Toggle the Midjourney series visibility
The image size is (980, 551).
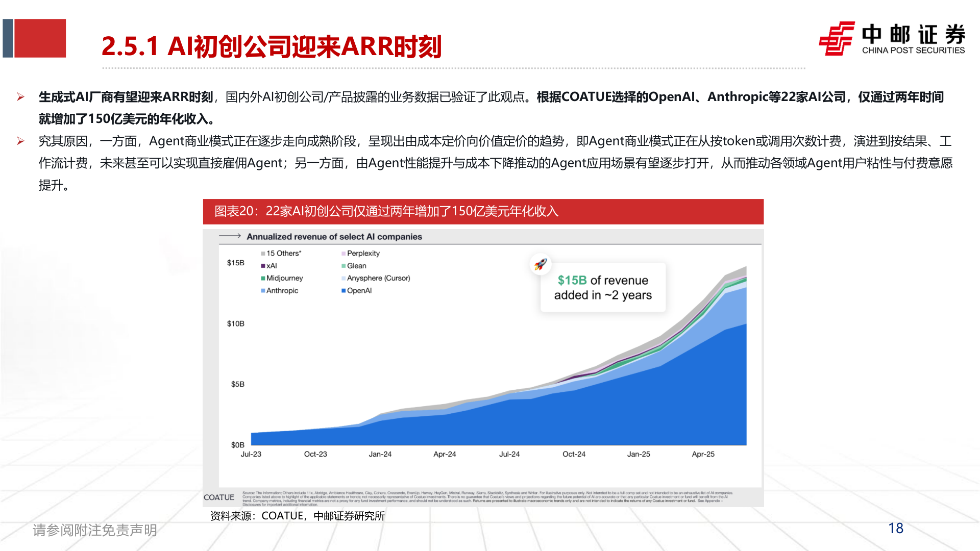[x=262, y=278]
